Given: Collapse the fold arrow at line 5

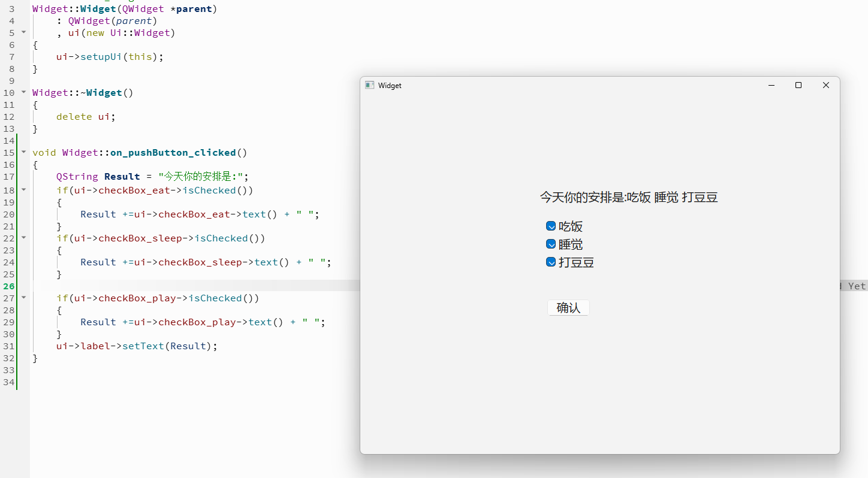Looking at the screenshot, I should pos(23,32).
